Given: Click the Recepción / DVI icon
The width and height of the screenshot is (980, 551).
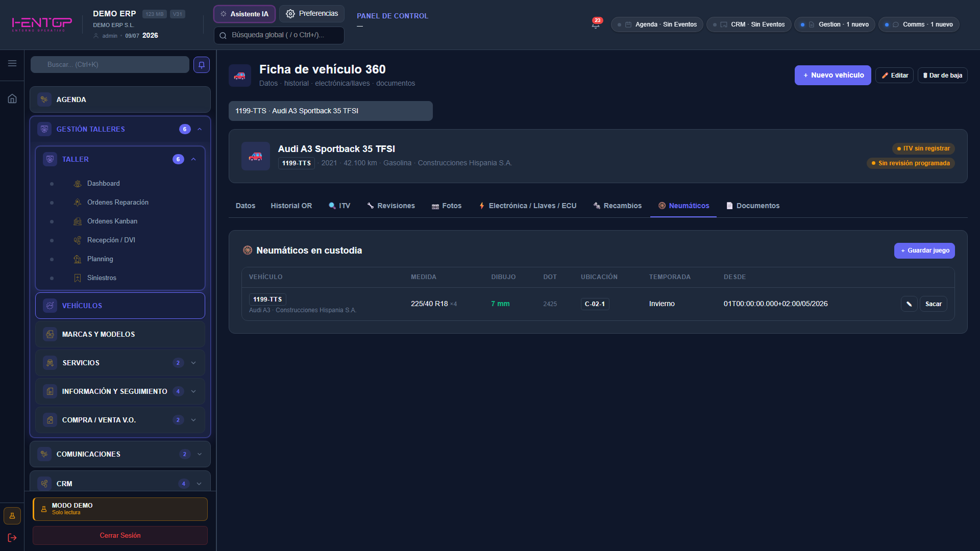Looking at the screenshot, I should click(x=78, y=240).
